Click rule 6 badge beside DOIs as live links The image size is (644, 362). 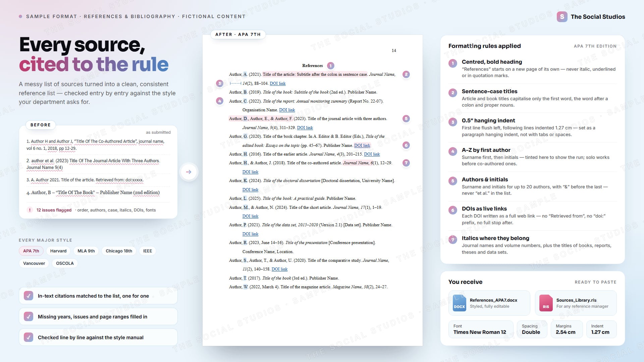452,210
